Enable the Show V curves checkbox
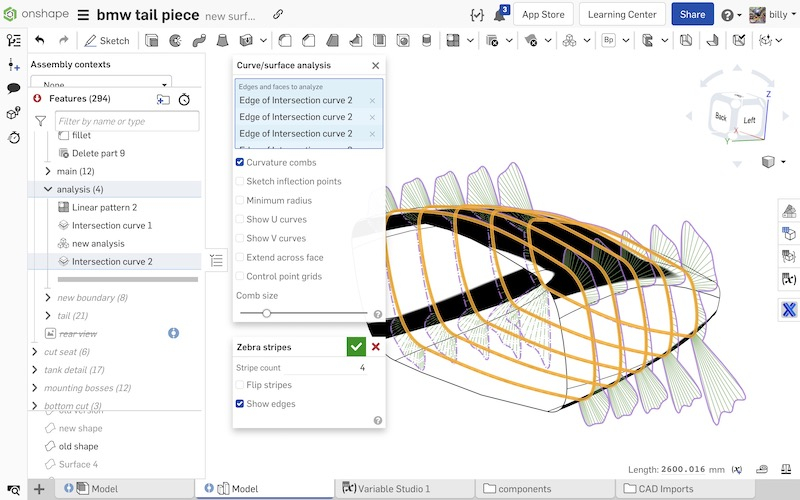 click(239, 238)
